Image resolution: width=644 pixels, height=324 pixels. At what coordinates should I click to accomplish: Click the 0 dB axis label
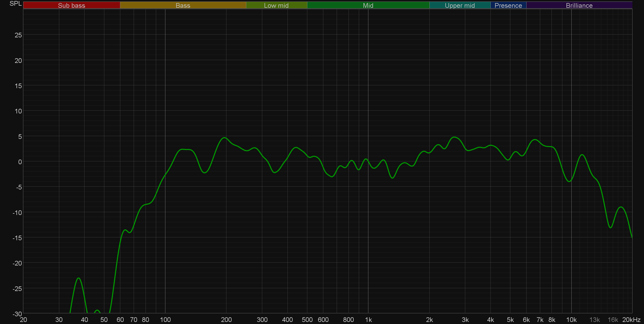point(20,162)
